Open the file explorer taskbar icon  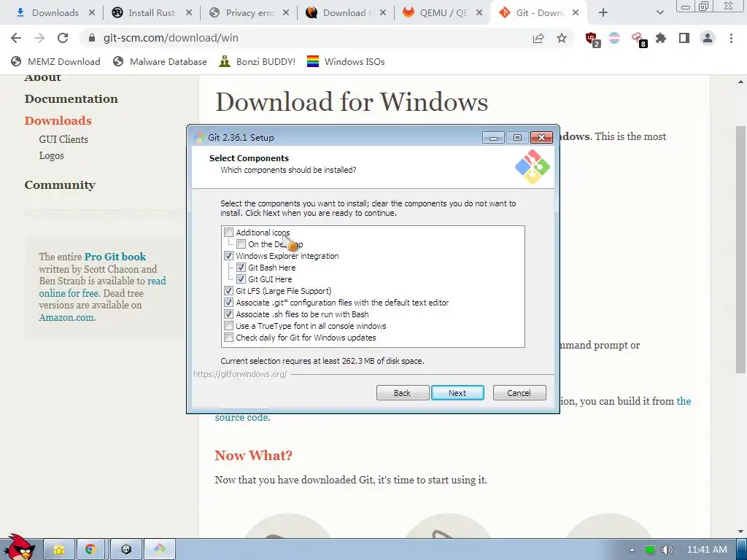59,549
